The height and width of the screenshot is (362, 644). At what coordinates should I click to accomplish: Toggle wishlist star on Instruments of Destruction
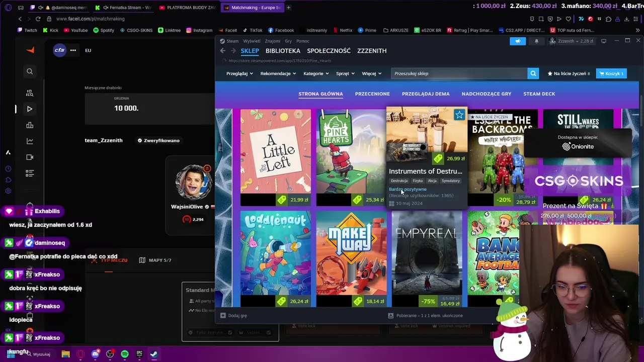click(x=459, y=115)
